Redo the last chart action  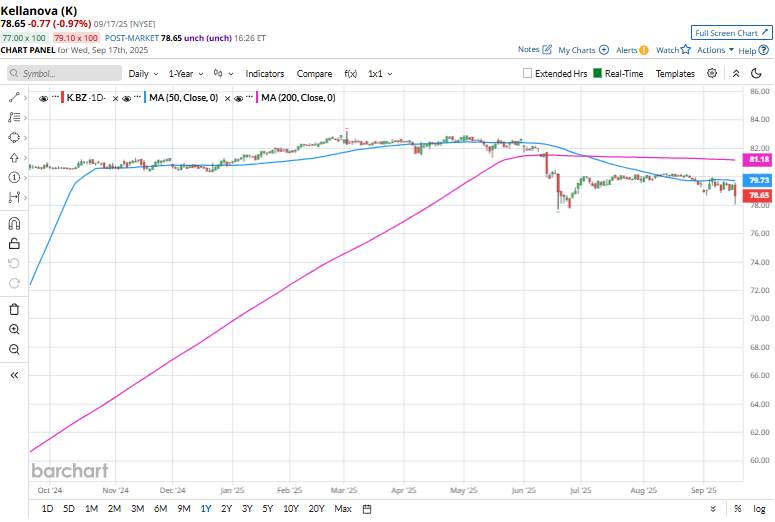(x=14, y=283)
